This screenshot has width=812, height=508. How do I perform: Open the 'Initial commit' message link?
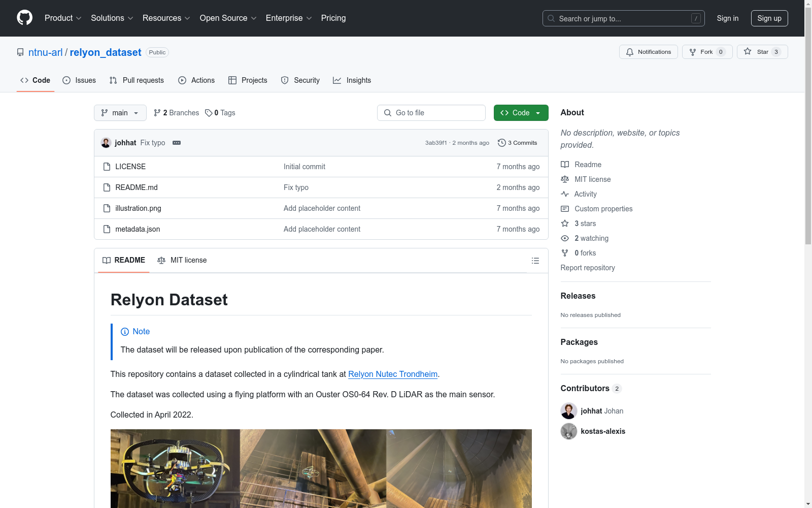304,167
